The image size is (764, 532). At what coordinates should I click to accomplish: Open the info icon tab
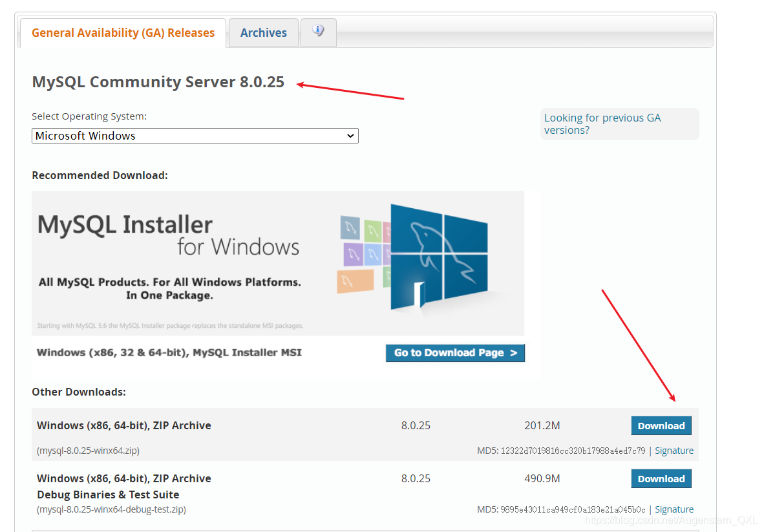click(318, 32)
